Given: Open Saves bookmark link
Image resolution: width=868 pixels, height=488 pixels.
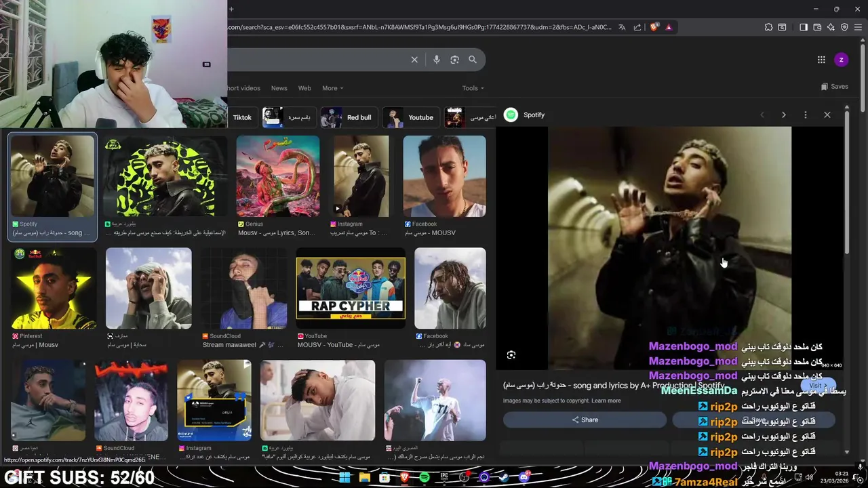Looking at the screenshot, I should point(835,87).
